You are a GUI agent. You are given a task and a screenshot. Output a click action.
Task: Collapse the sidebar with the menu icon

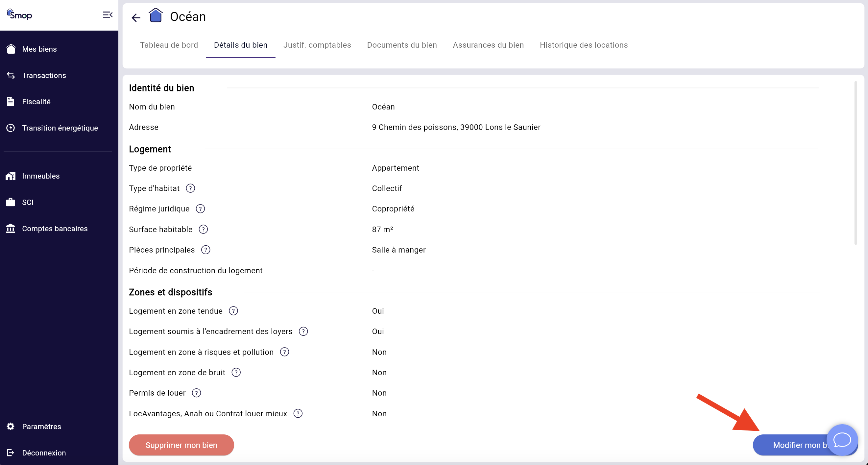[x=108, y=15]
